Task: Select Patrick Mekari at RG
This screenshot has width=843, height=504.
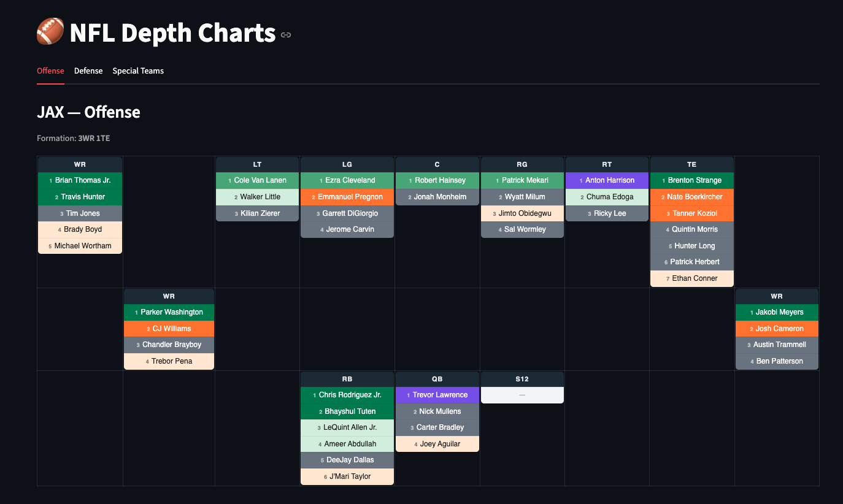Action: pyautogui.click(x=522, y=180)
